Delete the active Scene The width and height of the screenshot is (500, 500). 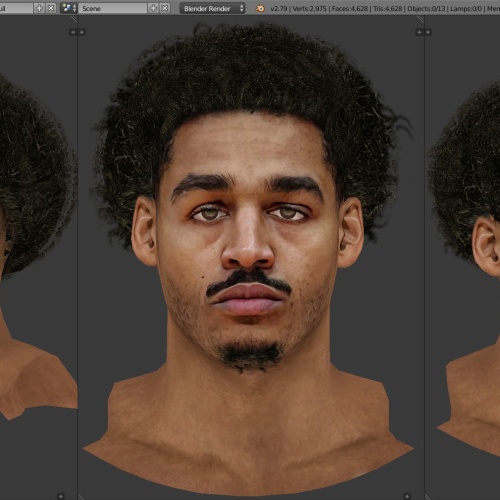click(165, 8)
